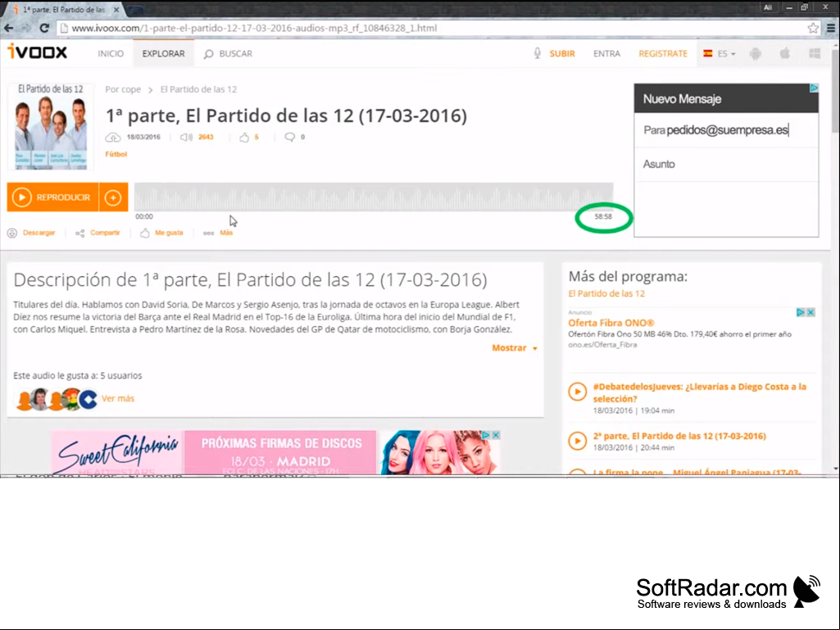Click the likes thumbs-up count icon

244,137
